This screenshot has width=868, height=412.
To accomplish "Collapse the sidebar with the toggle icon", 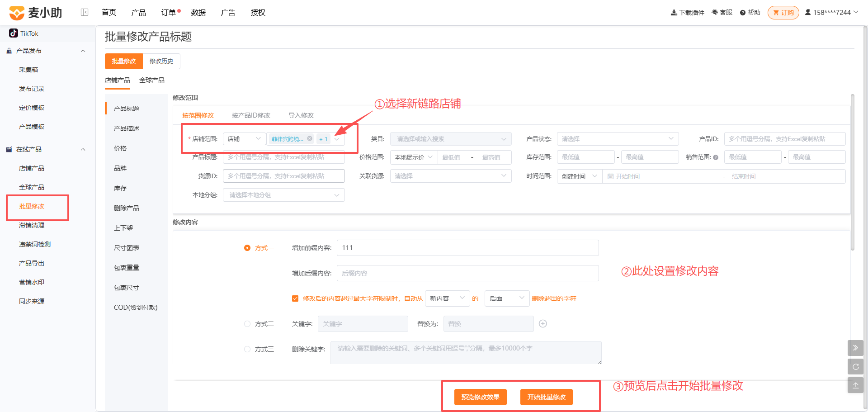I will click(85, 12).
